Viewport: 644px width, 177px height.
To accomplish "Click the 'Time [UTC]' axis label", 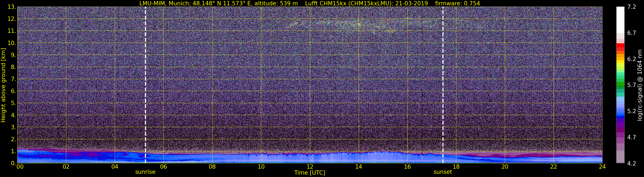I will [x=310, y=173].
